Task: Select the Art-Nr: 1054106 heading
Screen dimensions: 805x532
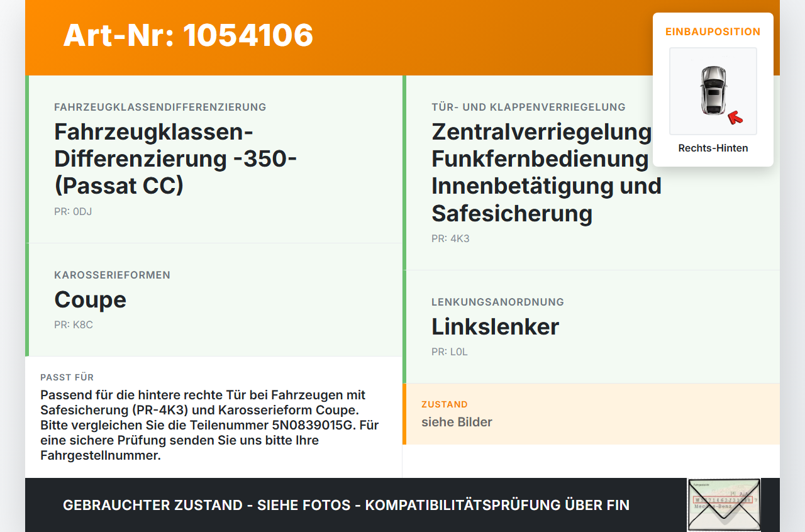Action: 188,35
